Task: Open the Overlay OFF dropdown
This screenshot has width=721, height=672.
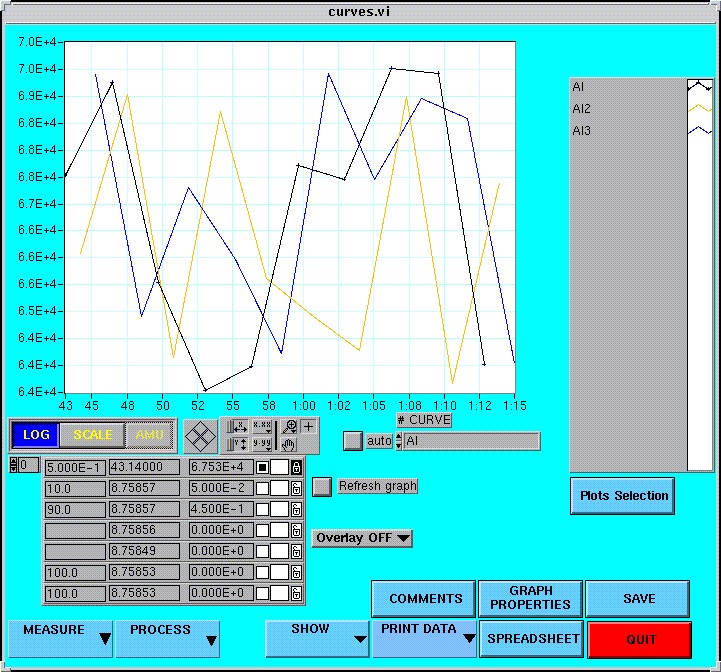Action: 362,538
